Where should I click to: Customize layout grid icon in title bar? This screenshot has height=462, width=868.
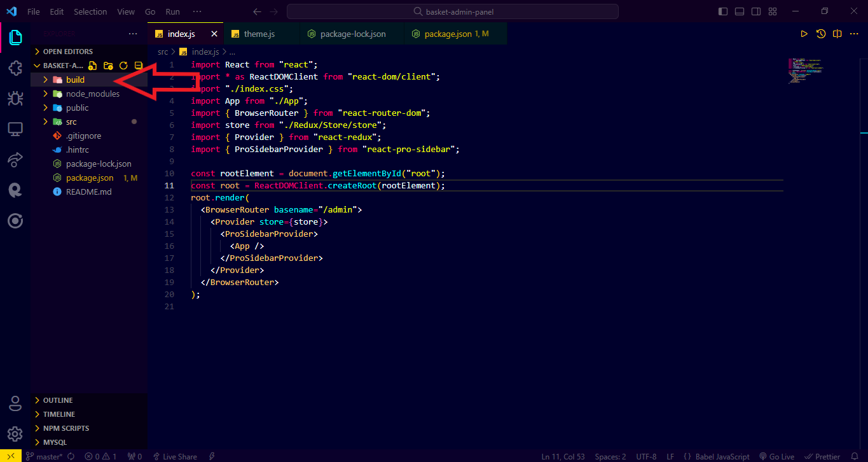click(x=773, y=11)
